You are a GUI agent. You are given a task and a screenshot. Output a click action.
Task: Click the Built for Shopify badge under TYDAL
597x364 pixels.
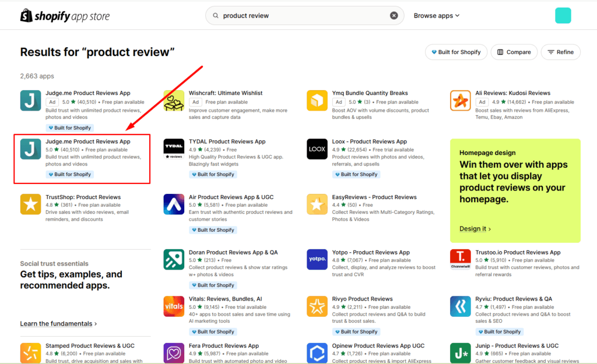coord(213,174)
